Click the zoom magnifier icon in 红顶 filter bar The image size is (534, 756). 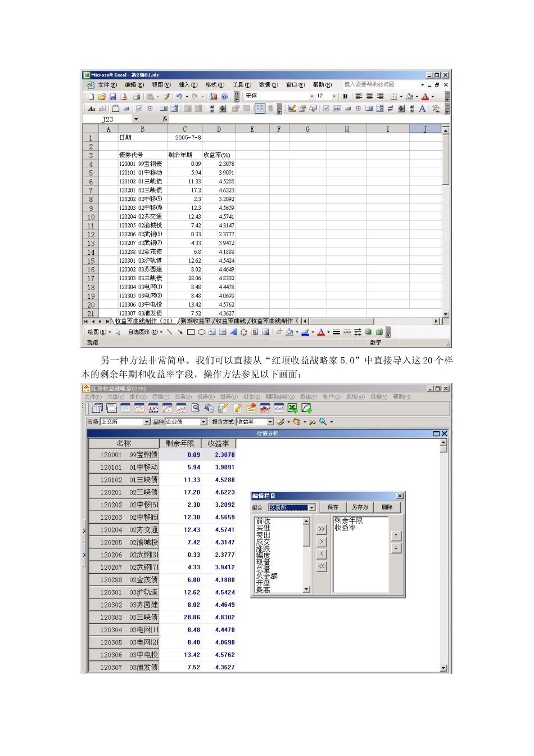[323, 422]
